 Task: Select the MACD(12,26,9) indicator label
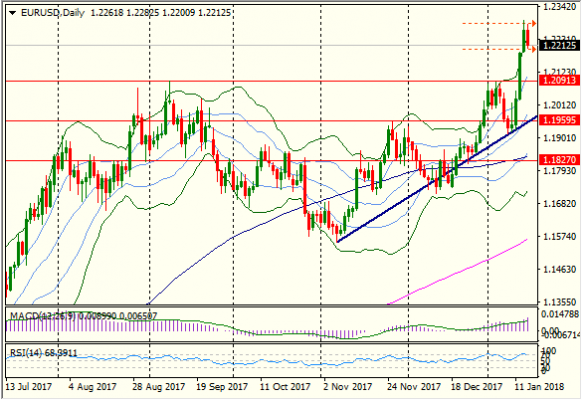(x=43, y=316)
